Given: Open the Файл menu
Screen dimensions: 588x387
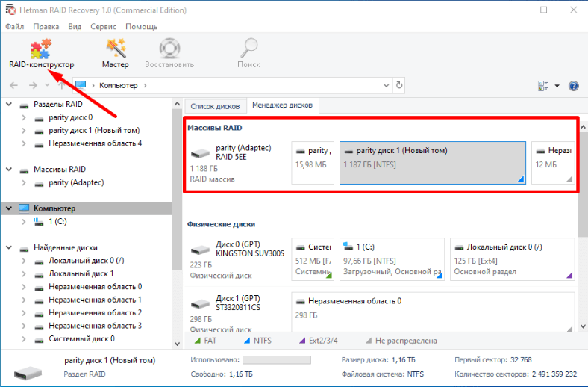Looking at the screenshot, I should 15,27.
